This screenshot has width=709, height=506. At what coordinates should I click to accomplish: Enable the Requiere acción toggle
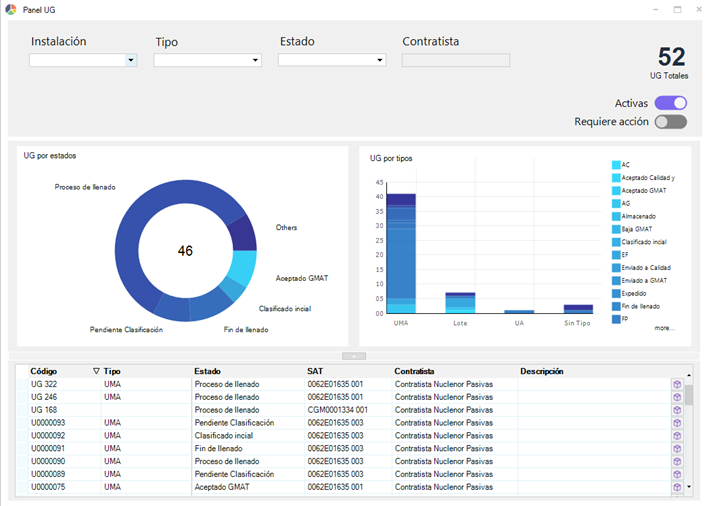(x=670, y=122)
